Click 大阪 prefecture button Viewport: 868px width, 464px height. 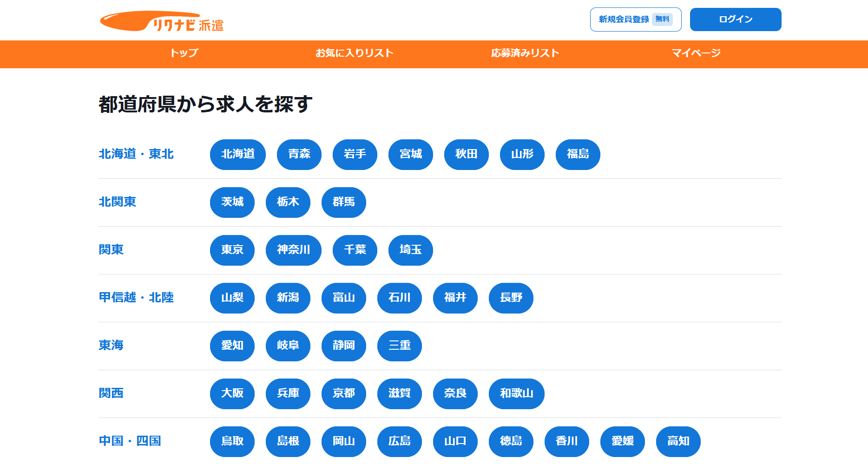pos(232,394)
